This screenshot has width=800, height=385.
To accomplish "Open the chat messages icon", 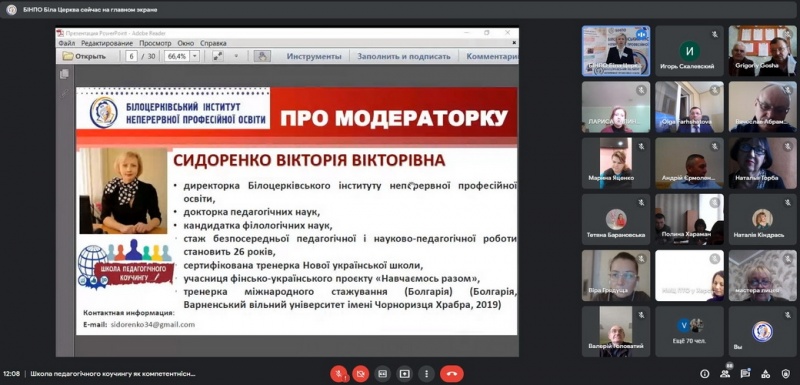I will (x=745, y=374).
